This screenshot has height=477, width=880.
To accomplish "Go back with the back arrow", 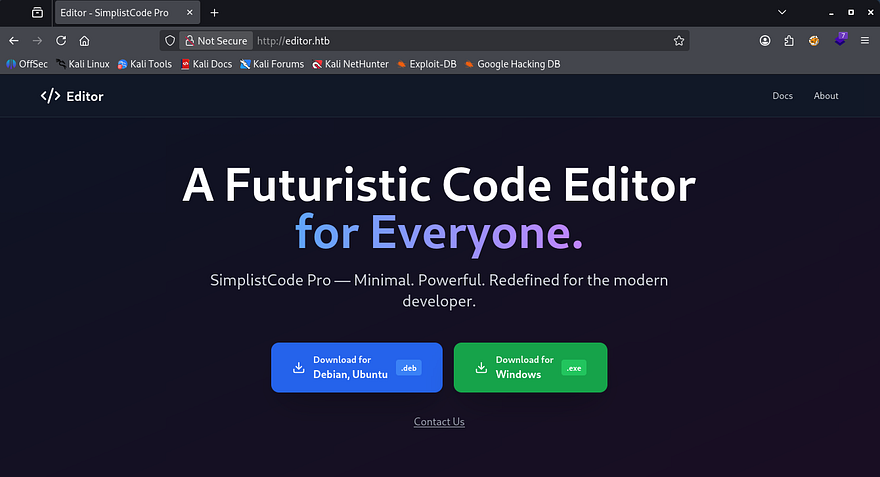I will click(14, 41).
